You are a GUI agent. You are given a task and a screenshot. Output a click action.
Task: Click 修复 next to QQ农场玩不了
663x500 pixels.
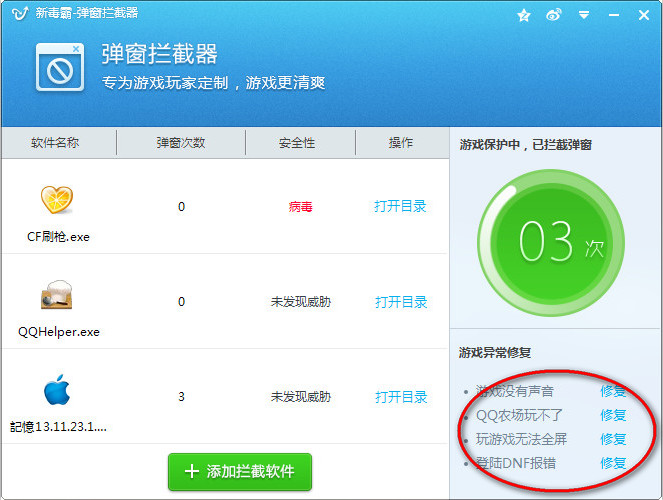pos(613,415)
